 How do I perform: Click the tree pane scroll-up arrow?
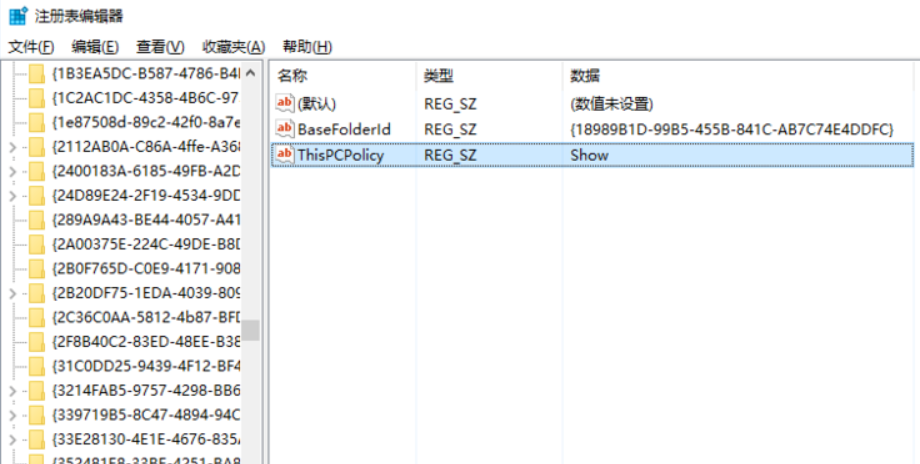pyautogui.click(x=251, y=73)
